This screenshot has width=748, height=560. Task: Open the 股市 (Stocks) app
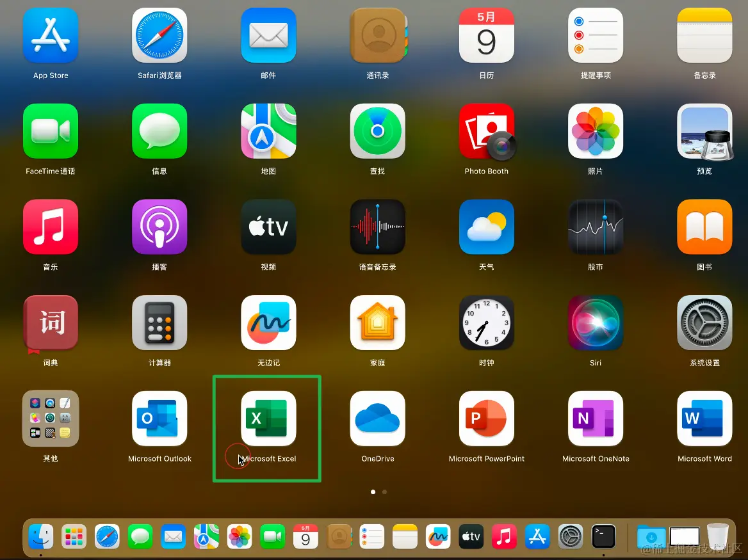coord(596,227)
